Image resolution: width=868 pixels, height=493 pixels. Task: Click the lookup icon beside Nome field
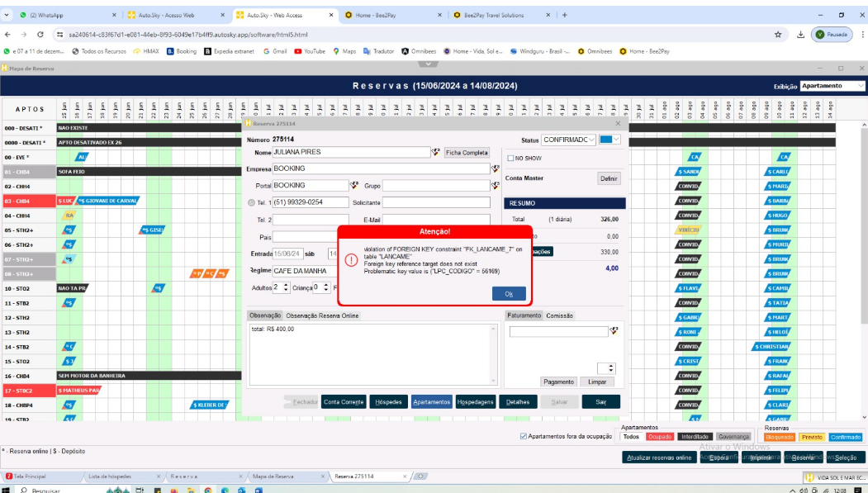click(436, 153)
